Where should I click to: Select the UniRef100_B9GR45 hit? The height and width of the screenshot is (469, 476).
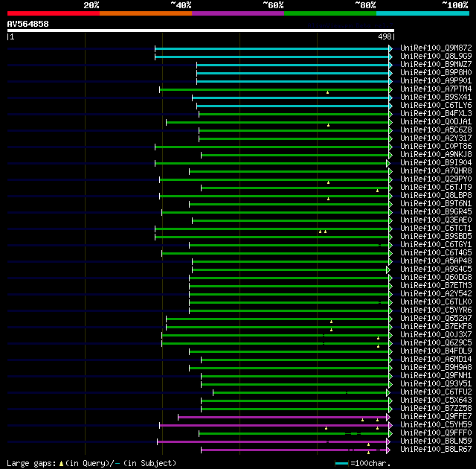click(x=436, y=212)
